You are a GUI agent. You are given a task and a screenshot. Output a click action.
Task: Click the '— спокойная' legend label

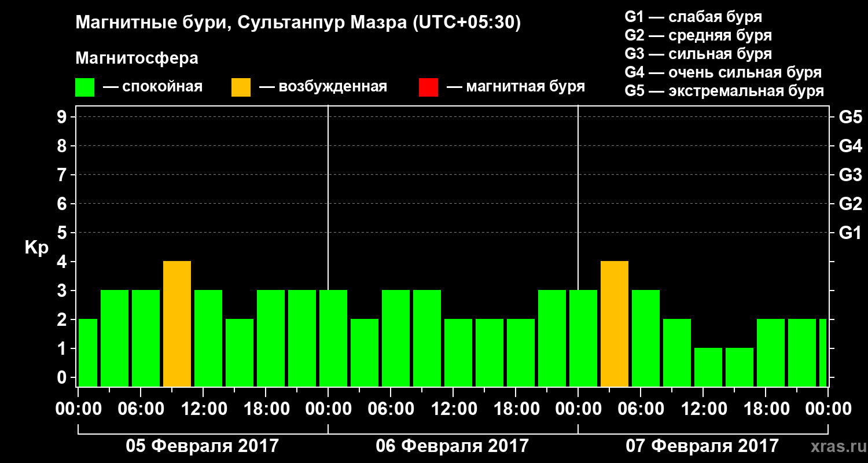point(153,87)
